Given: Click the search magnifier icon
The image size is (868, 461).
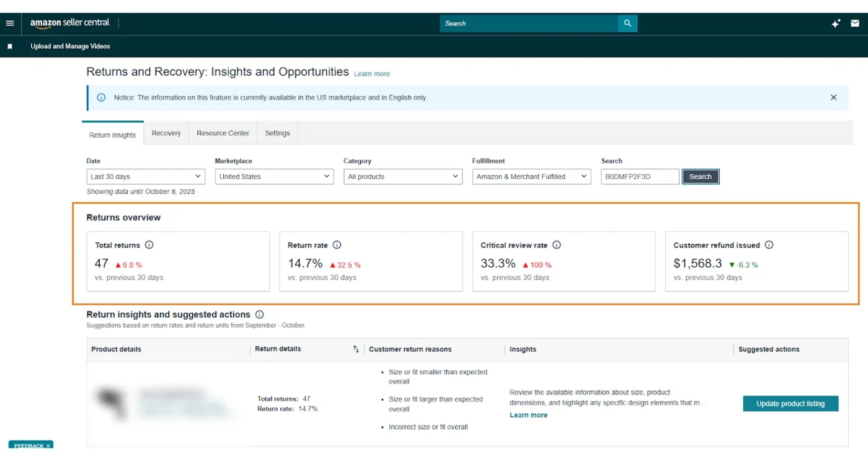Looking at the screenshot, I should tap(627, 23).
